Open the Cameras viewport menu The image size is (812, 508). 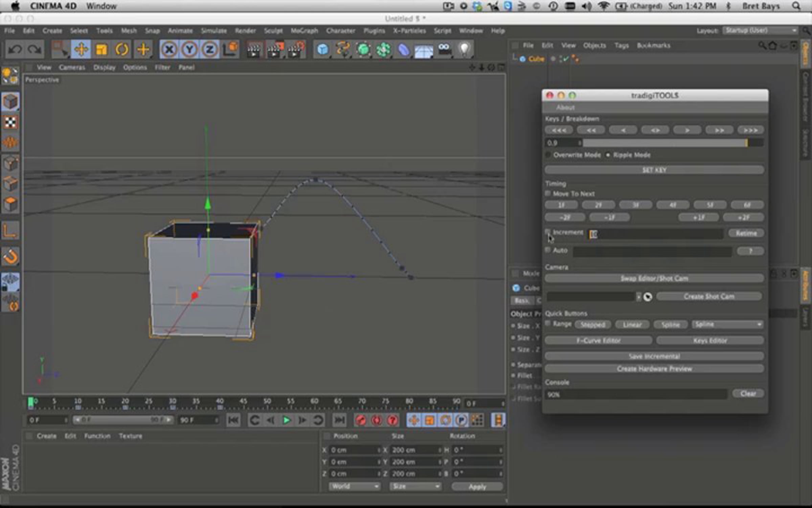72,67
